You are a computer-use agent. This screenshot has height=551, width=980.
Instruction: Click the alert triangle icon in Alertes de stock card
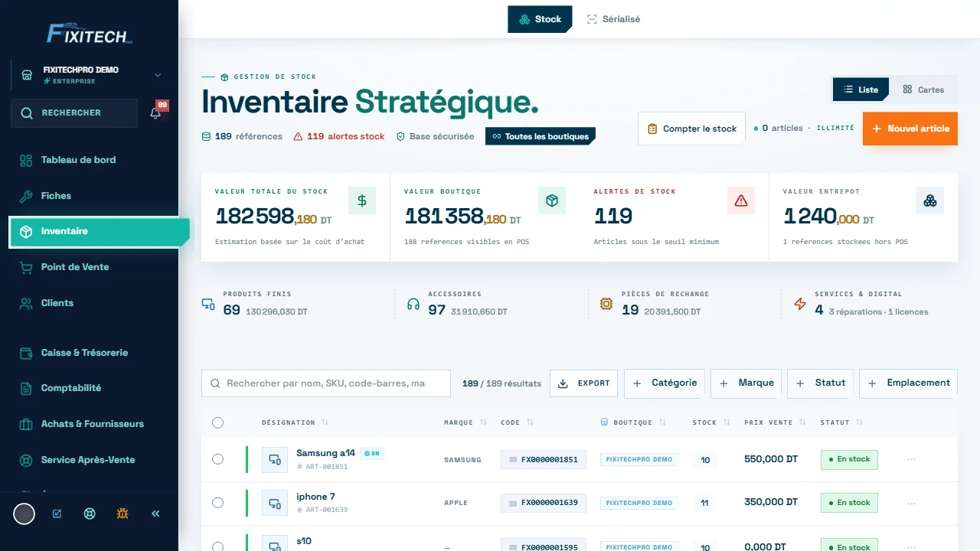pyautogui.click(x=740, y=201)
